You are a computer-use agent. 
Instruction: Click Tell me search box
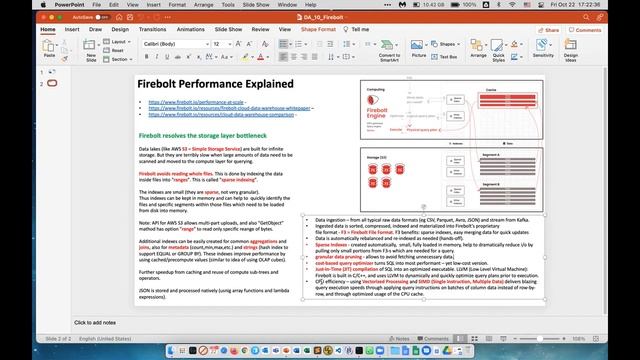click(356, 29)
